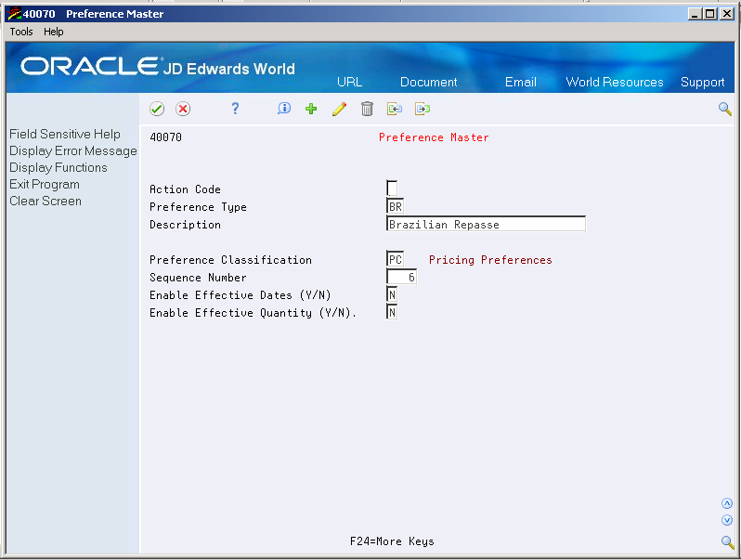Click the magnifier icon in the toolbar
Viewport: 741px width, 560px height.
point(725,110)
